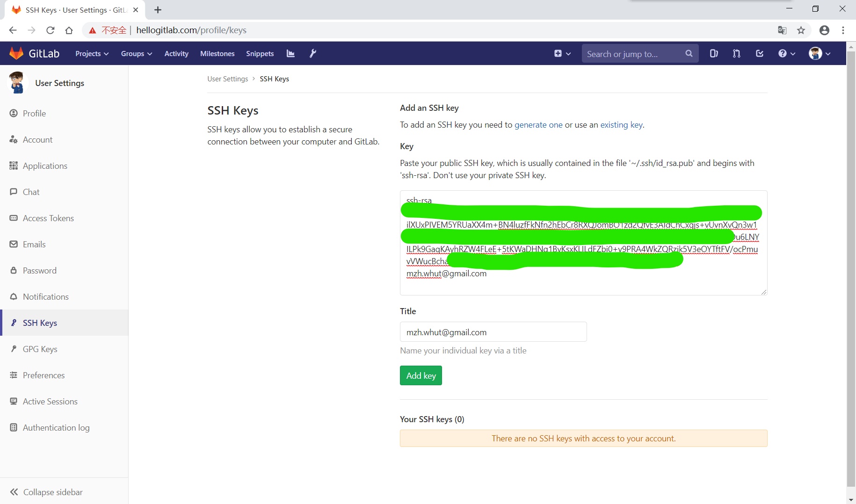Open Applications settings in the sidebar
Viewport: 856px width, 504px height.
point(64,166)
